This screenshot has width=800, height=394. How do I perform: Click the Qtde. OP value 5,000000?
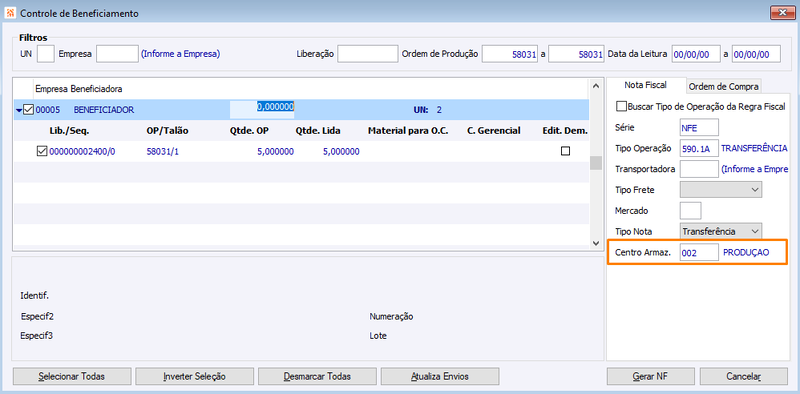[x=276, y=152]
